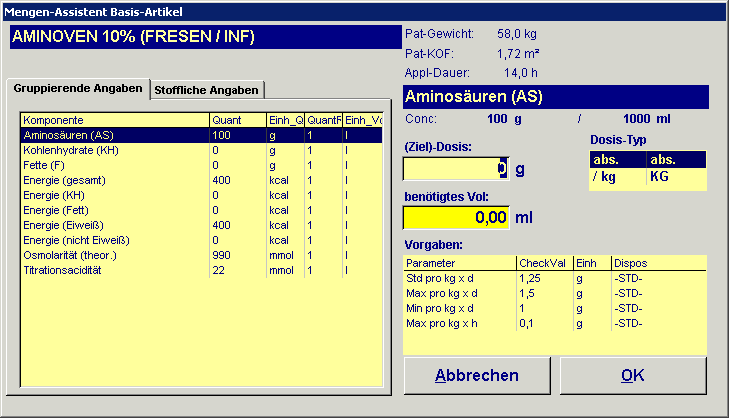The width and height of the screenshot is (729, 418).
Task: Switch to the Stoffliche Angaben tab
Action: (207, 90)
